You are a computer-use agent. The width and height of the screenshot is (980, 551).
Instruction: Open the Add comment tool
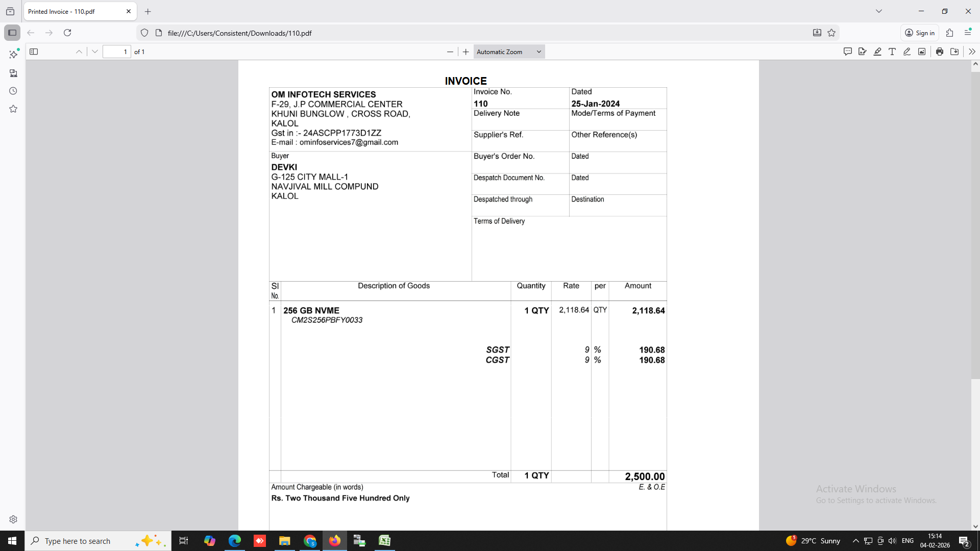click(x=848, y=52)
